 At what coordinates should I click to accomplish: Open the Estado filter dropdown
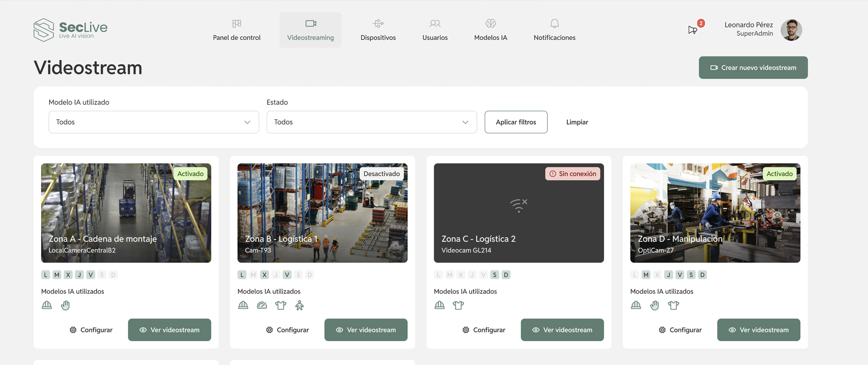tap(372, 122)
